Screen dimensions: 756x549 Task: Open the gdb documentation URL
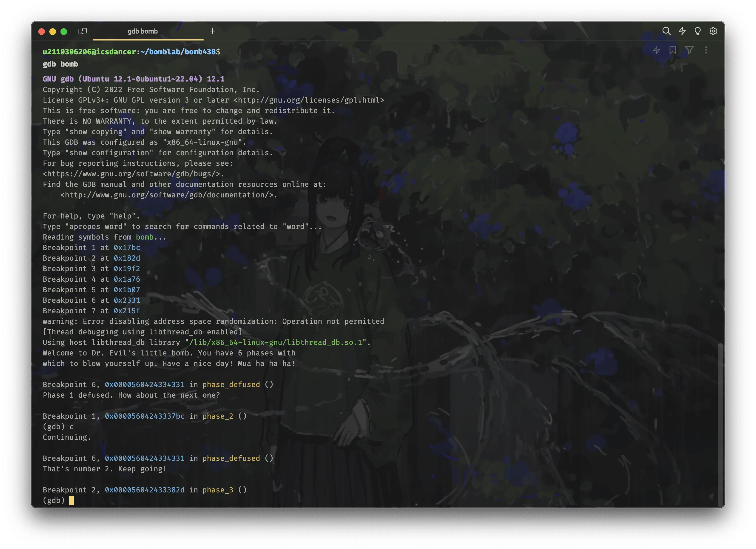click(167, 195)
